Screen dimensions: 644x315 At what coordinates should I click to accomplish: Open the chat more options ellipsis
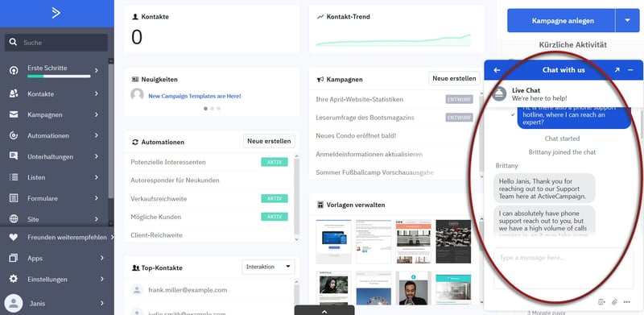(x=627, y=302)
